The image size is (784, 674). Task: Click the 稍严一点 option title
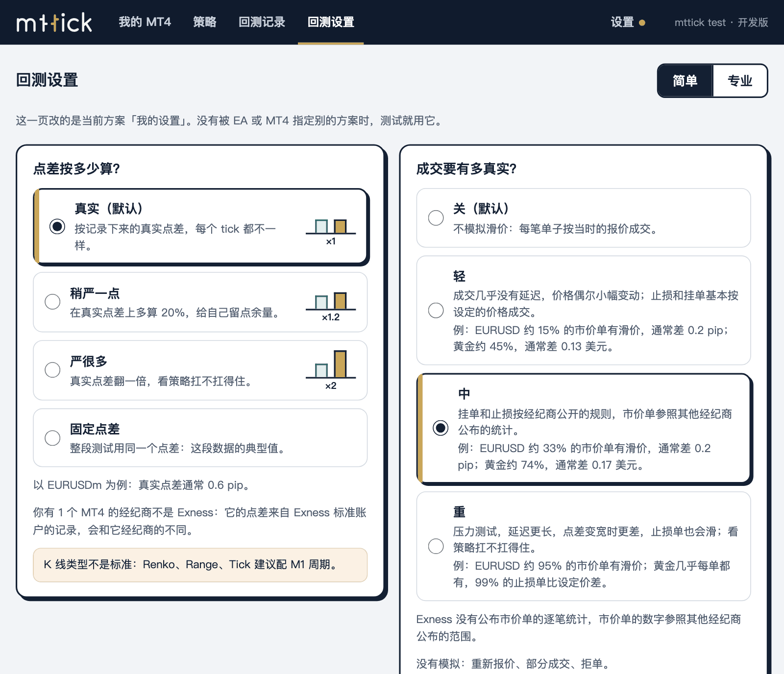[x=95, y=293]
